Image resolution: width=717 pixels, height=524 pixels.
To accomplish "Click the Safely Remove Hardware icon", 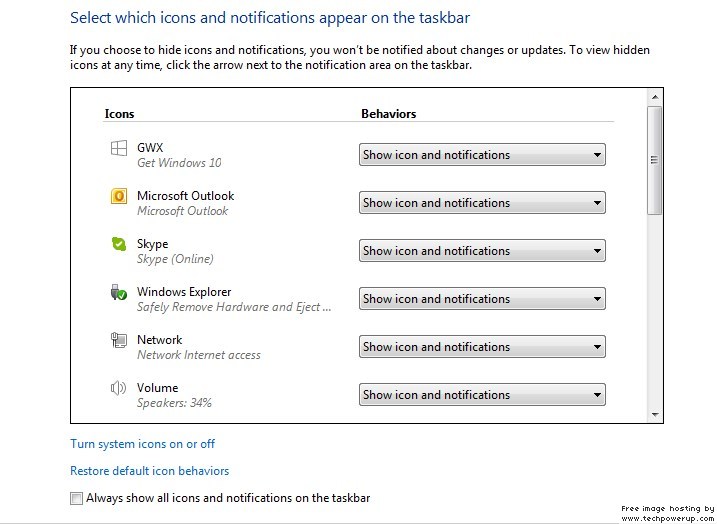I will pos(118,292).
